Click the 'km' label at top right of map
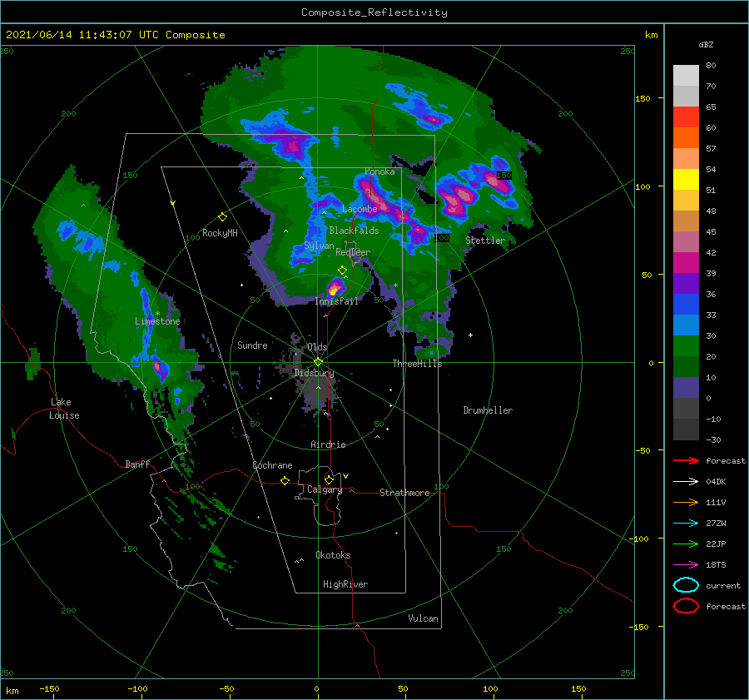The width and height of the screenshot is (749, 700). [x=651, y=35]
